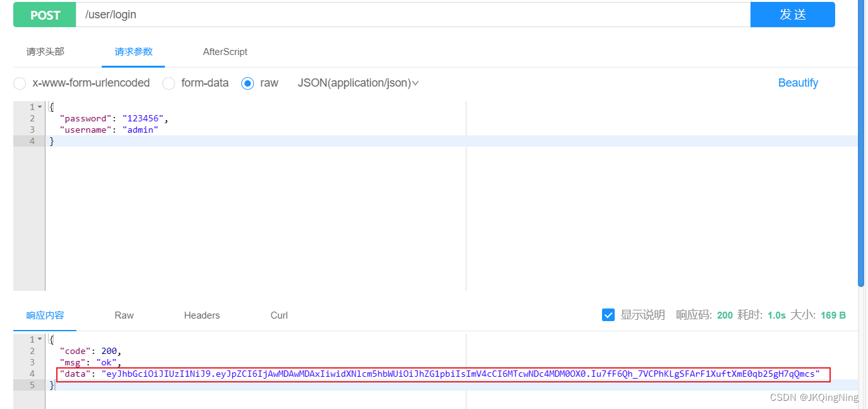This screenshot has height=409, width=868.
Task: Open the Raw response tab
Action: 124,315
